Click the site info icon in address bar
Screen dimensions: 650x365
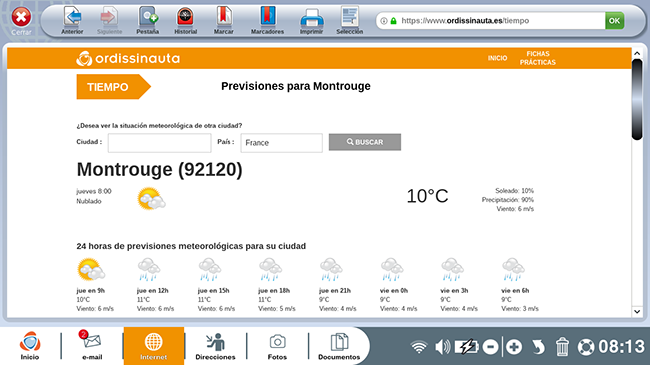click(384, 21)
